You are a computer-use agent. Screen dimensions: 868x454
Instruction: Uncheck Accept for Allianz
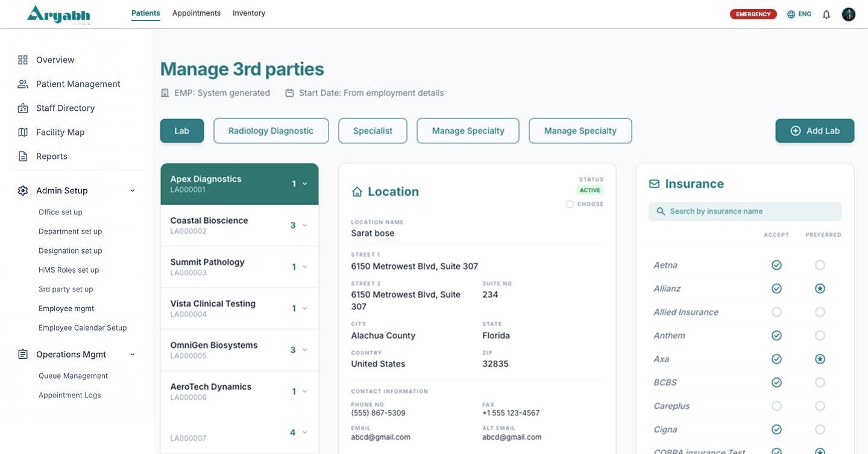(776, 288)
